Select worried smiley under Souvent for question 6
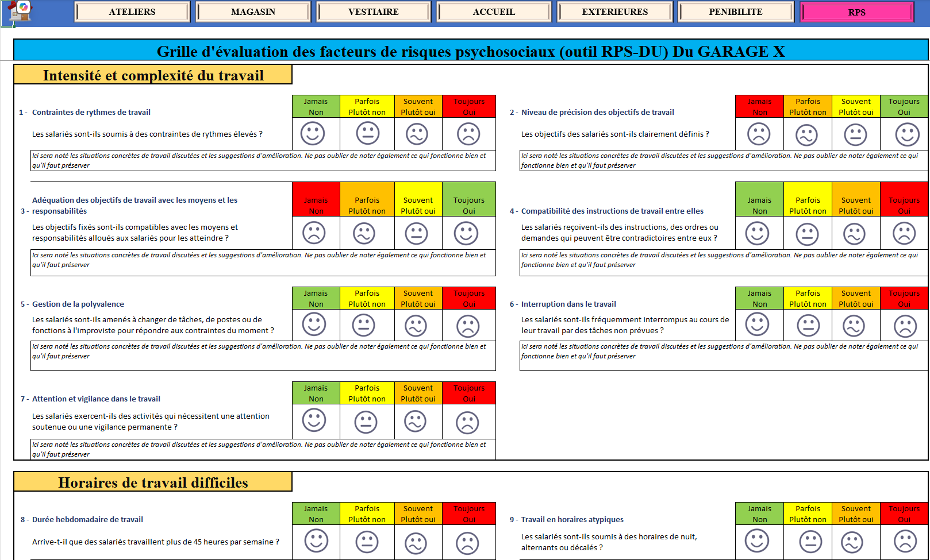 [x=854, y=326]
